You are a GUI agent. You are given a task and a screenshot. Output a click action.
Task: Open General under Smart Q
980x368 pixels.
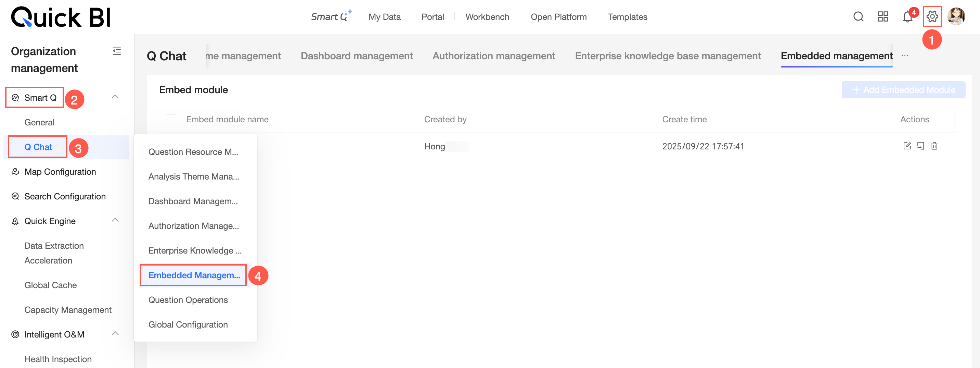[x=39, y=123]
